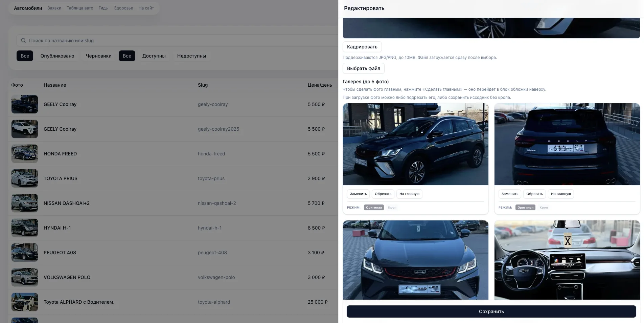The height and width of the screenshot is (323, 644).
Task: Click the HONDA FREED thumbnail
Action: point(25,154)
